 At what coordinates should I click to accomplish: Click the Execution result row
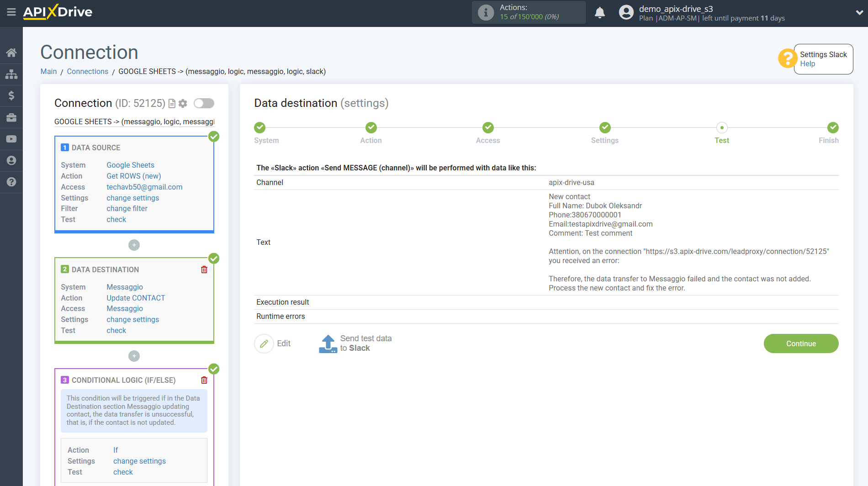(x=546, y=302)
